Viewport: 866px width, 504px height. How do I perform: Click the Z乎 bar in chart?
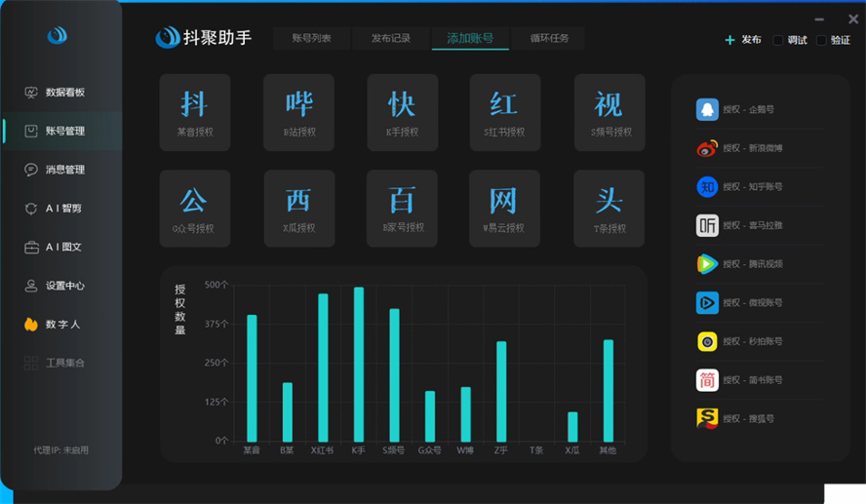pos(501,391)
